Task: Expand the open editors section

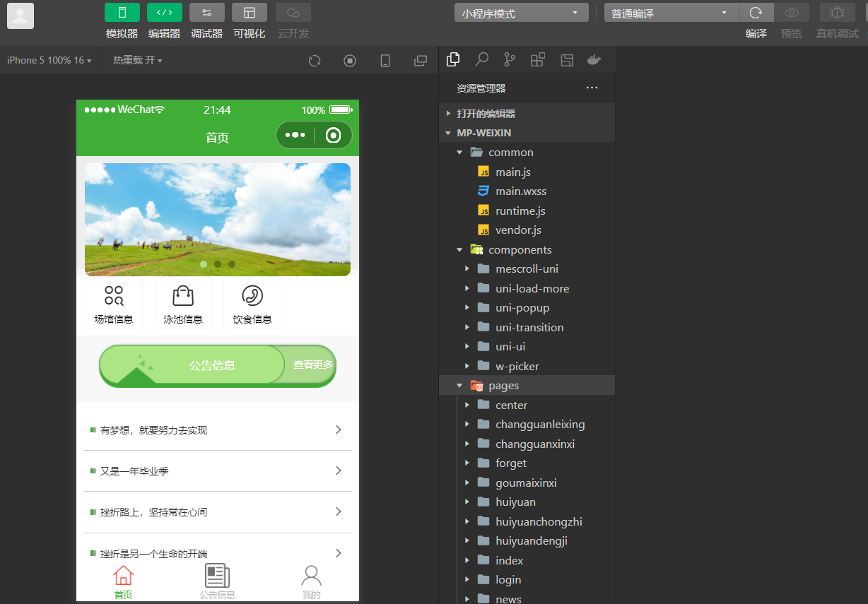Action: 527,113
